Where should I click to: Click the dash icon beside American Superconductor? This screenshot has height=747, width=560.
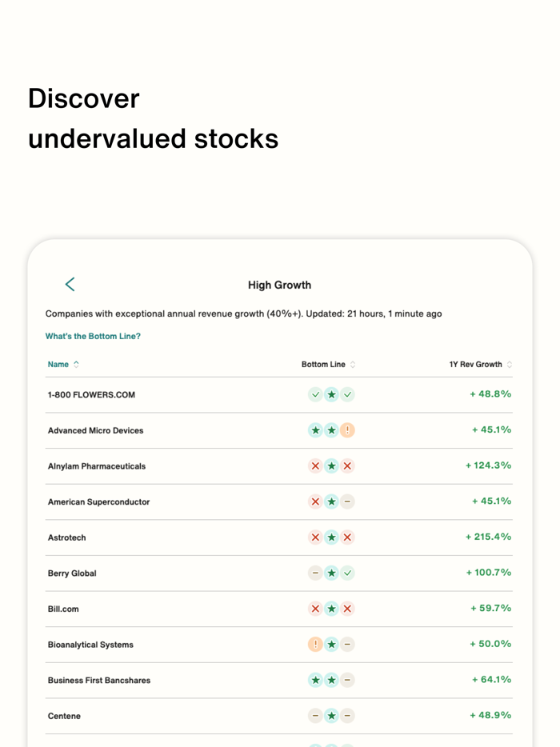coord(347,501)
